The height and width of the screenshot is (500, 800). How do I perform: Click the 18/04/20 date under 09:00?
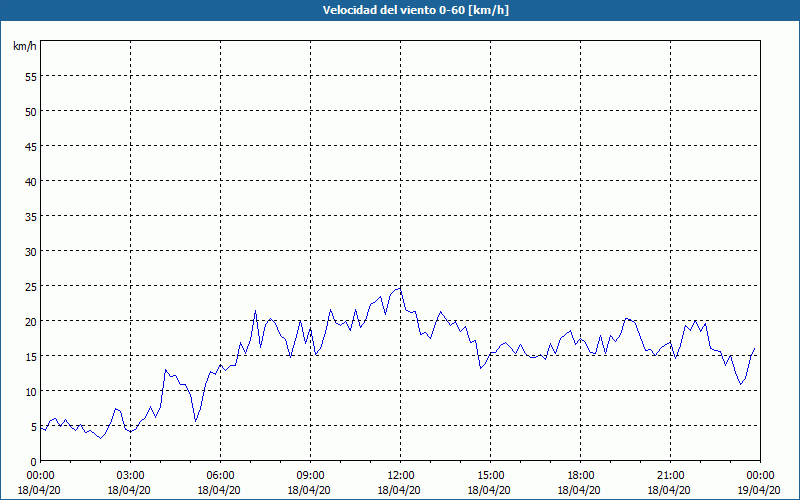coord(309,490)
